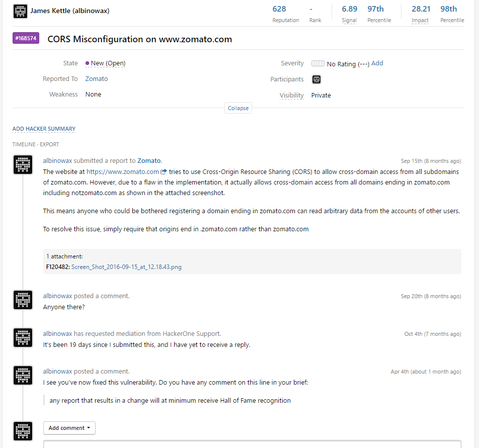The width and height of the screenshot is (479, 448).
Task: Click the EXPORT timeline link
Action: pyautogui.click(x=49, y=144)
